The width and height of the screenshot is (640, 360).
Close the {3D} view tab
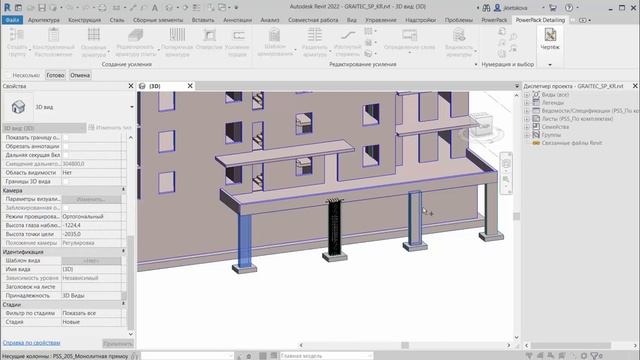pos(190,86)
